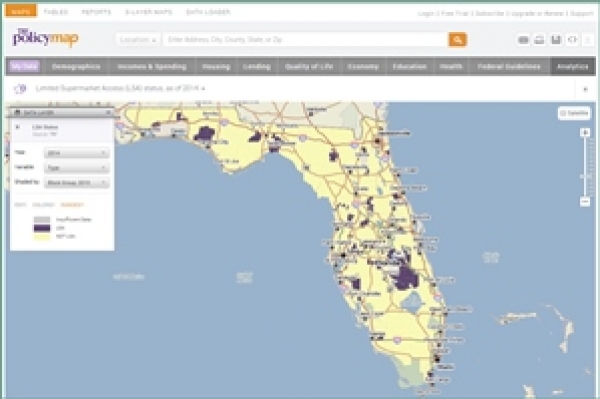Click the embed code icon
600x399 pixels.
572,39
